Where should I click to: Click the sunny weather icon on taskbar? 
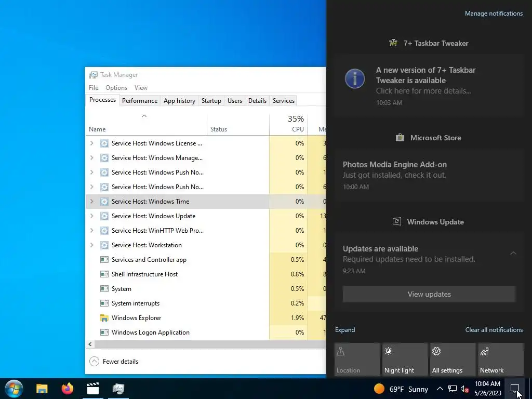(x=379, y=389)
